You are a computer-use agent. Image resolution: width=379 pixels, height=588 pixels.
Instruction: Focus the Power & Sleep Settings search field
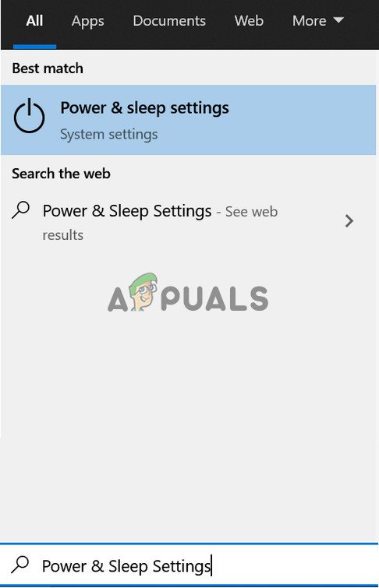pyautogui.click(x=189, y=565)
